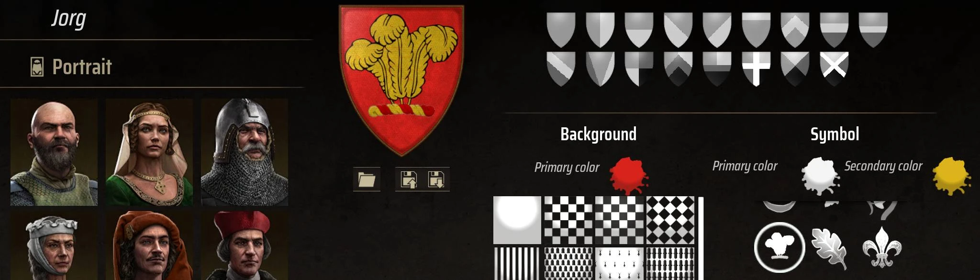Choose the vertical stripes background pattern
This screenshot has width=980, height=280.
pos(517,263)
